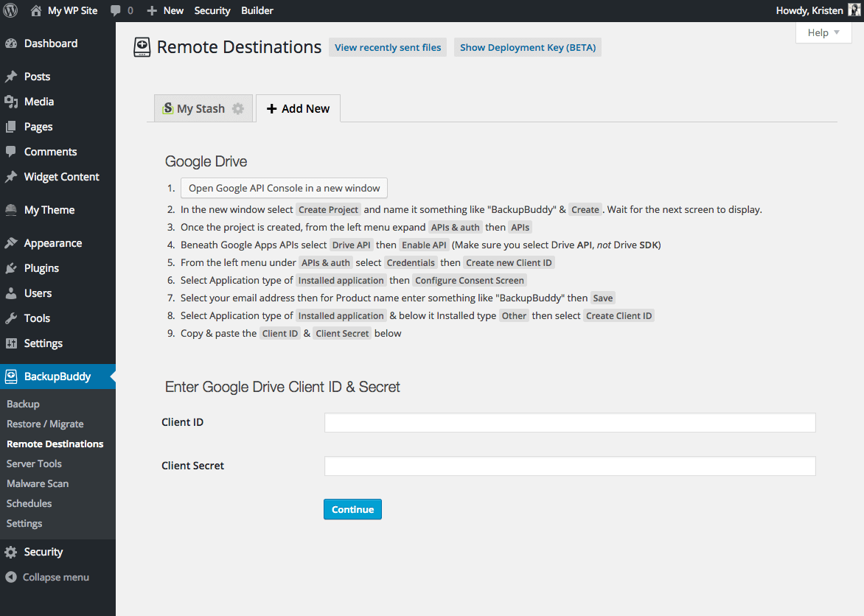This screenshot has width=864, height=616.
Task: Collapse the admin sidebar menu
Action: 48,577
